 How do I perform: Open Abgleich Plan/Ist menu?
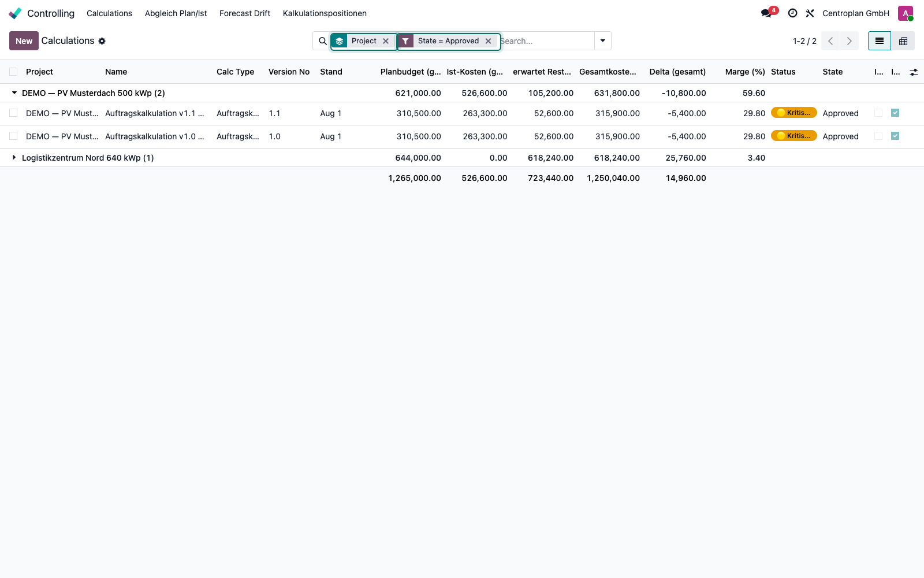click(x=176, y=13)
